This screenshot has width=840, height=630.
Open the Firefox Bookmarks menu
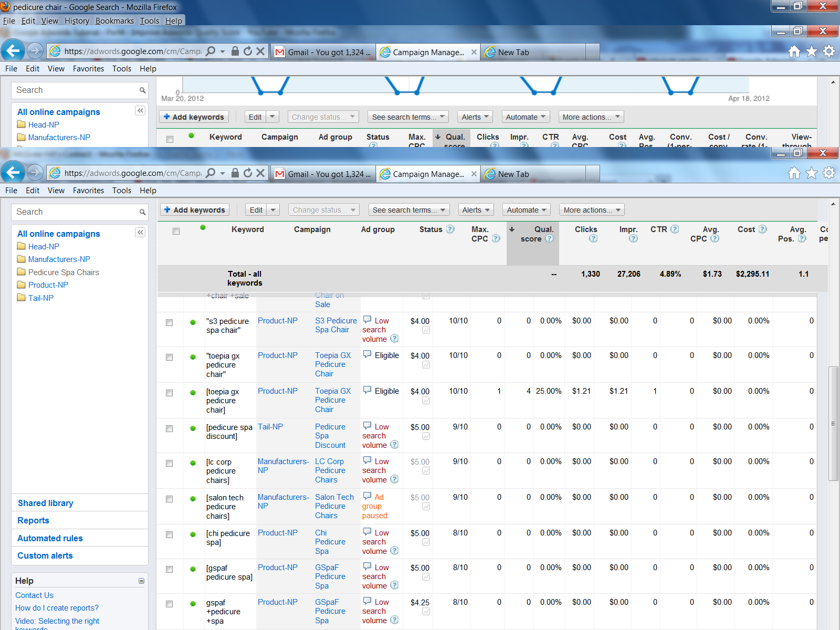point(114,21)
